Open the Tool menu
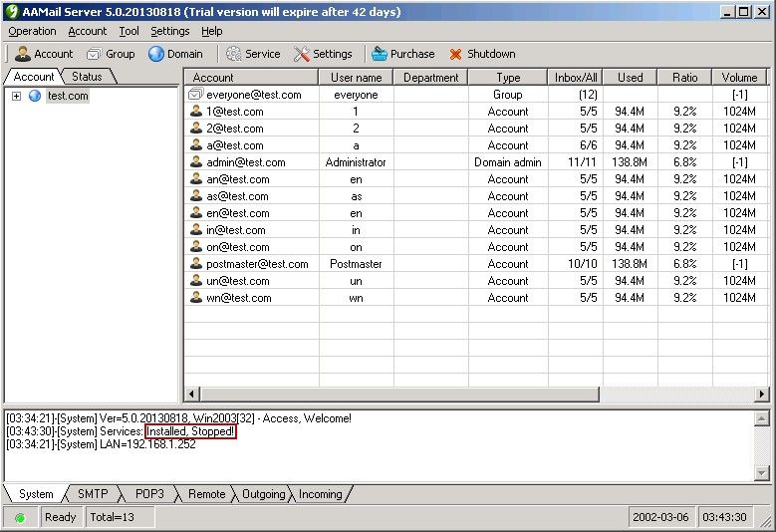This screenshot has height=532, width=776. (129, 31)
